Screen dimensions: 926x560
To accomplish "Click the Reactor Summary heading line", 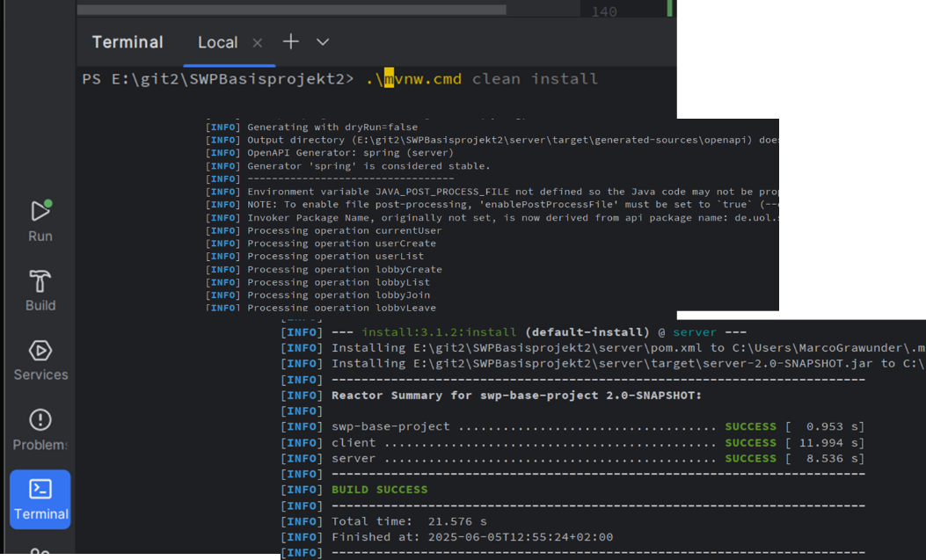I will 516,396.
